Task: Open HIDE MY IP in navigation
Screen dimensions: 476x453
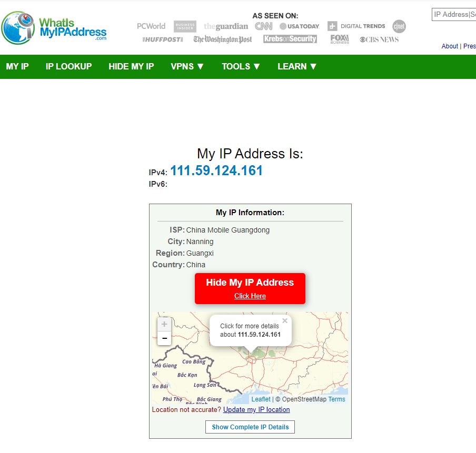Action: point(131,66)
